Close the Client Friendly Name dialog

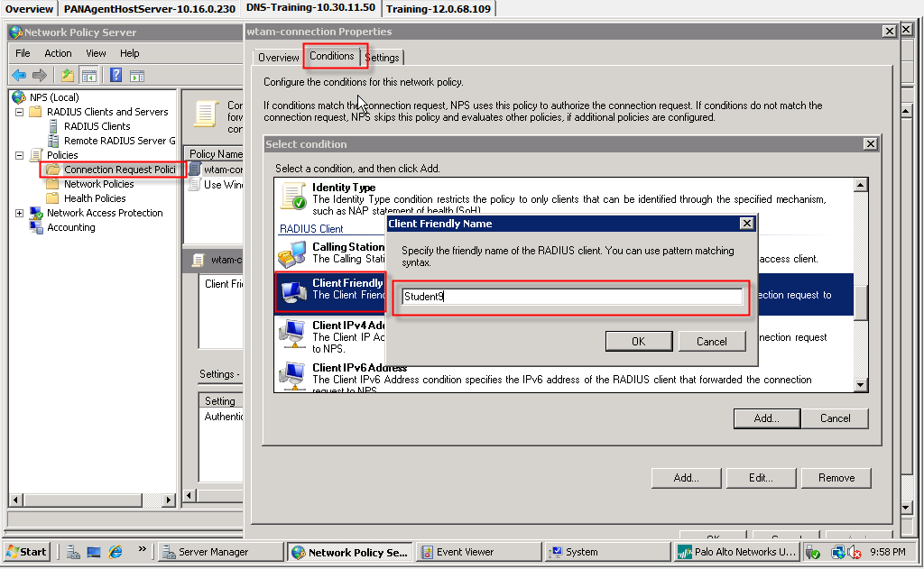tap(746, 224)
